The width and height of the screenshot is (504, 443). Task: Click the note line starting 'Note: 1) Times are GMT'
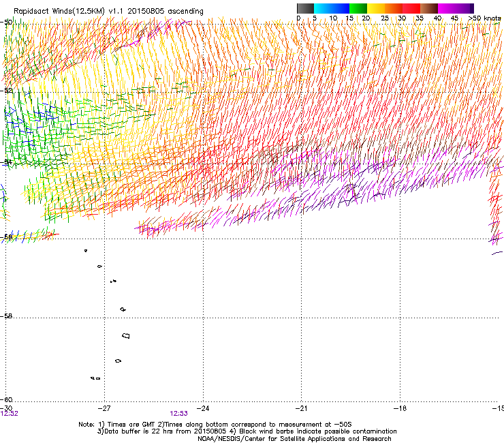point(215,425)
